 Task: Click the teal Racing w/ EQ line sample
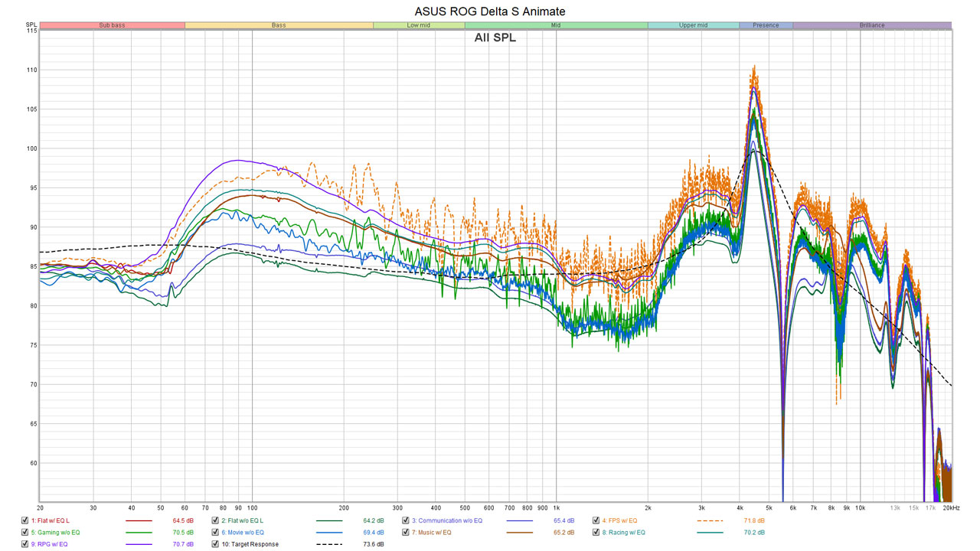(x=710, y=532)
